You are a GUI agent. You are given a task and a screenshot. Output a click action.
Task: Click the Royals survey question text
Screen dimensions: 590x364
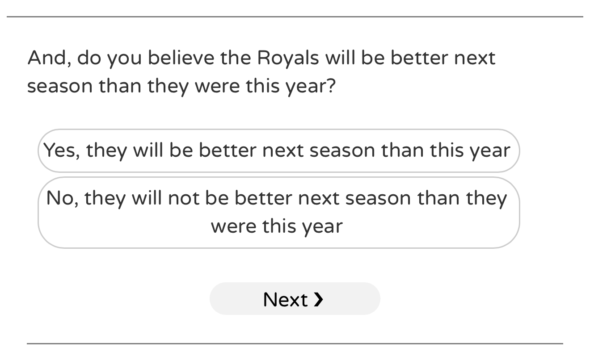(261, 71)
